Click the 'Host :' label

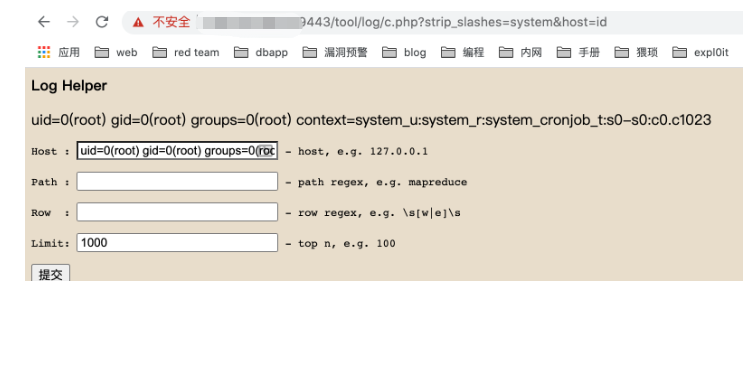coord(50,152)
